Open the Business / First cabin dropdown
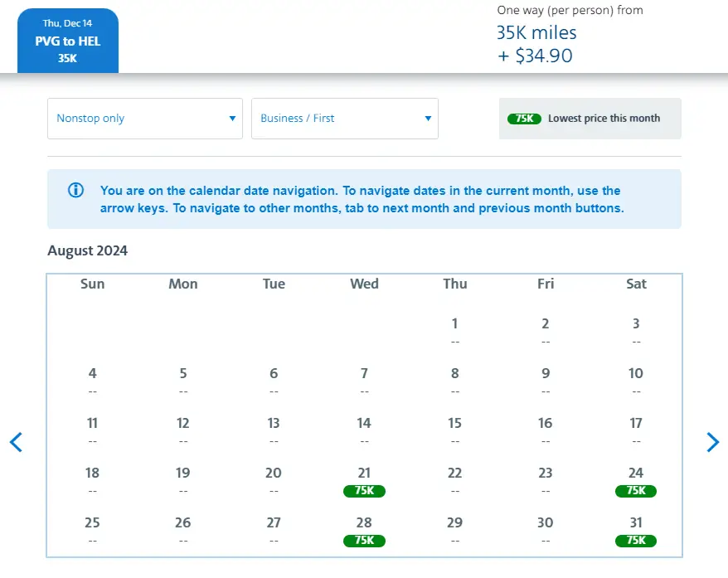Image resolution: width=728 pixels, height=578 pixels. tap(344, 119)
